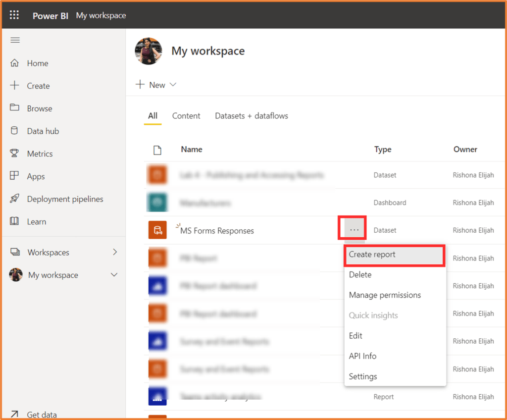Click Get data link at bottom
This screenshot has width=507, height=420.
42,415
